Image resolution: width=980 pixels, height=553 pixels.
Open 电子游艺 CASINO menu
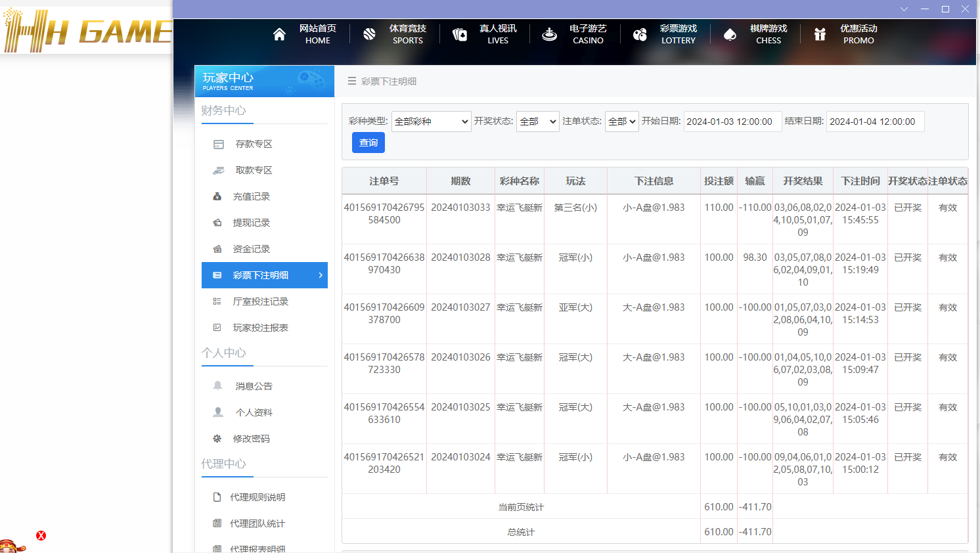(x=588, y=34)
